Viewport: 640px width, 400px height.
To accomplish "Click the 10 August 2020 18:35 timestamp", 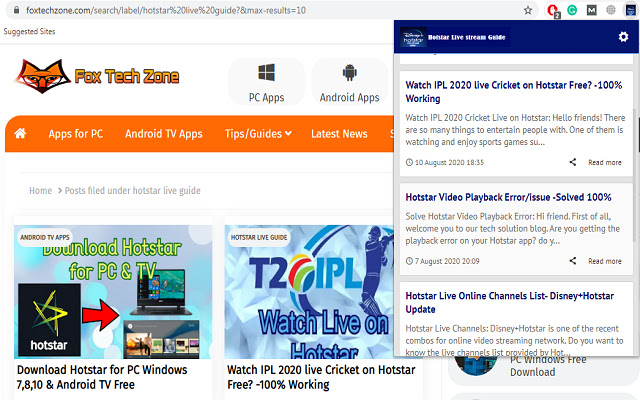I will [449, 162].
